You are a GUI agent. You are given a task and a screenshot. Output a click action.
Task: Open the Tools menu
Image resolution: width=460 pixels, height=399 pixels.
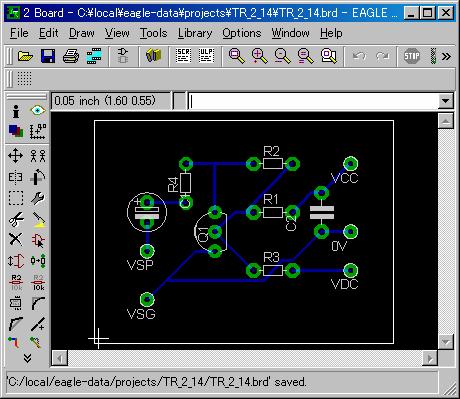pos(153,33)
